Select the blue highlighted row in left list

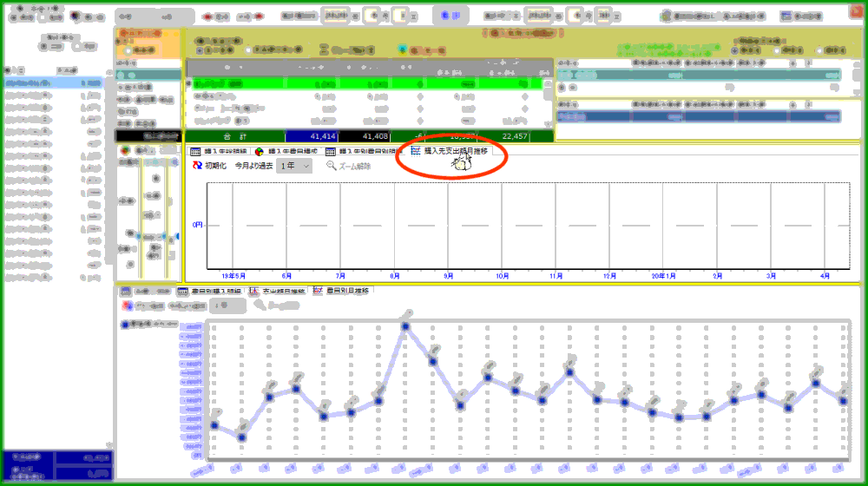(x=53, y=83)
